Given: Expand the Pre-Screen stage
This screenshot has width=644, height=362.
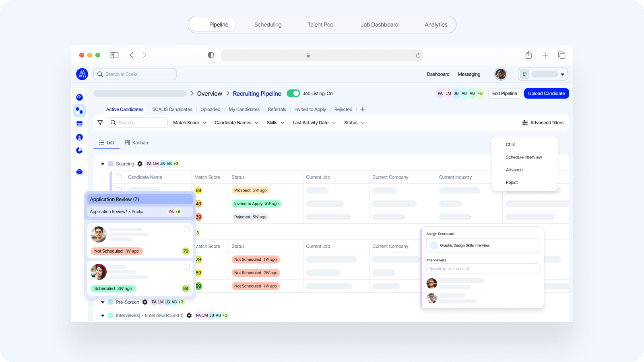Looking at the screenshot, I should click(103, 302).
